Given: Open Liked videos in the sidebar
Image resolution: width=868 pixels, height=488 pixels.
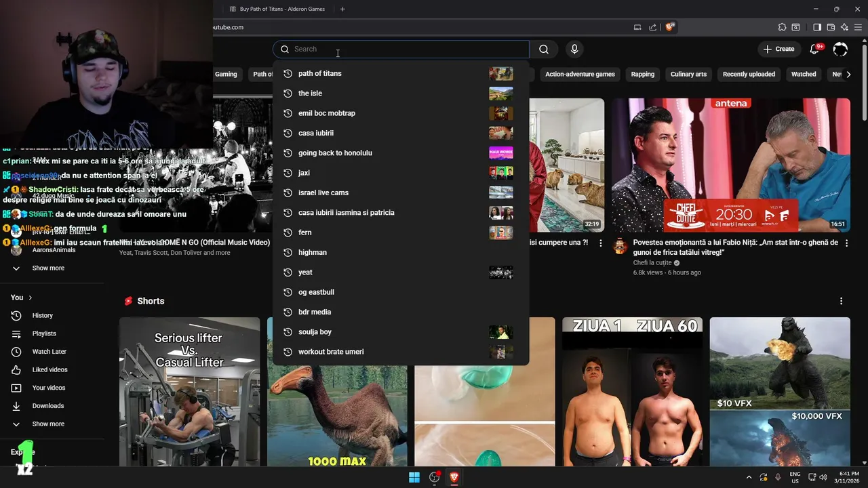Looking at the screenshot, I should (52, 369).
